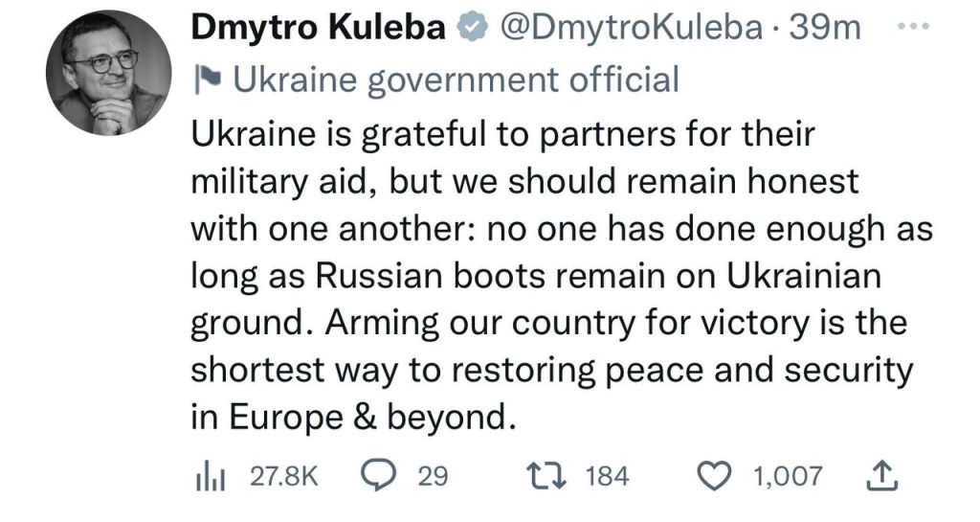This screenshot has width=980, height=522.
Task: Click the Ukraine government official label
Action: (455, 79)
